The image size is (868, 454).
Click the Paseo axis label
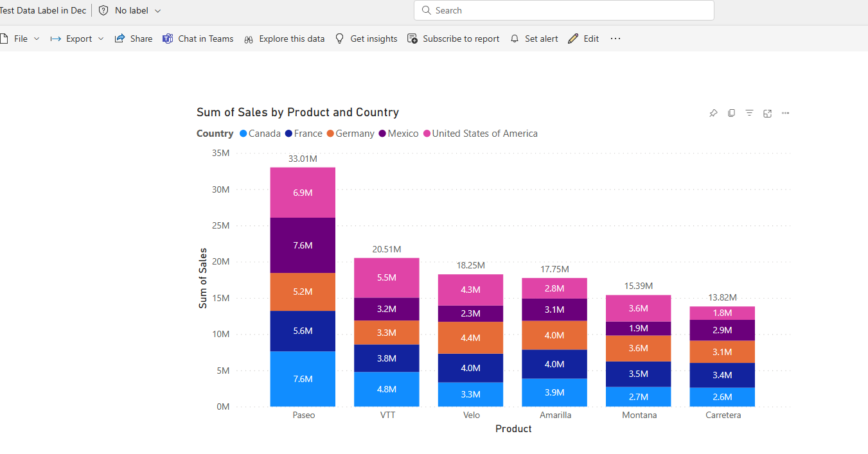[x=304, y=415]
